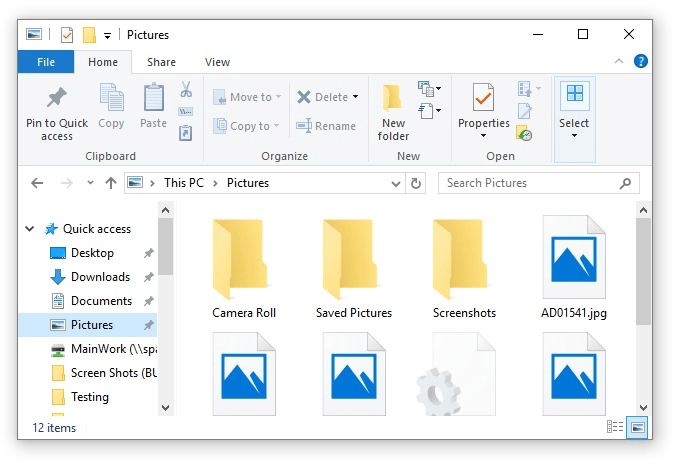Click the Rename button
The width and height of the screenshot is (680, 466).
pyautogui.click(x=326, y=126)
